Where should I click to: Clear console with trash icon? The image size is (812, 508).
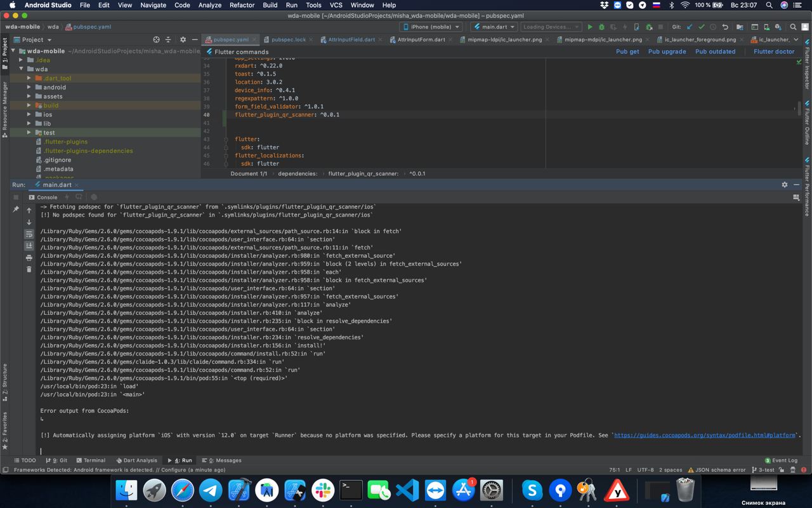[29, 269]
